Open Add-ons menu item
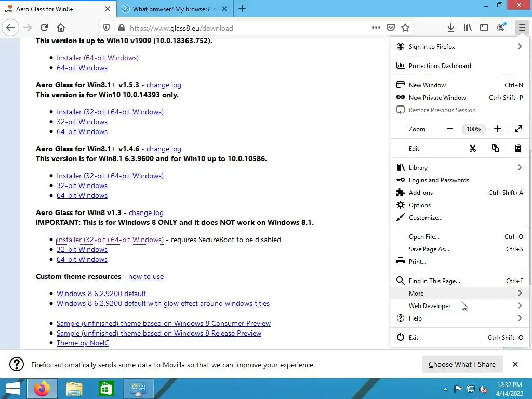 pos(460,192)
